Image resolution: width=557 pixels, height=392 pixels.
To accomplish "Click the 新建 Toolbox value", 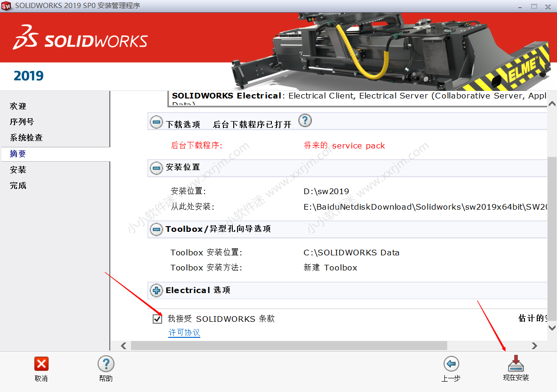I will coord(330,268).
